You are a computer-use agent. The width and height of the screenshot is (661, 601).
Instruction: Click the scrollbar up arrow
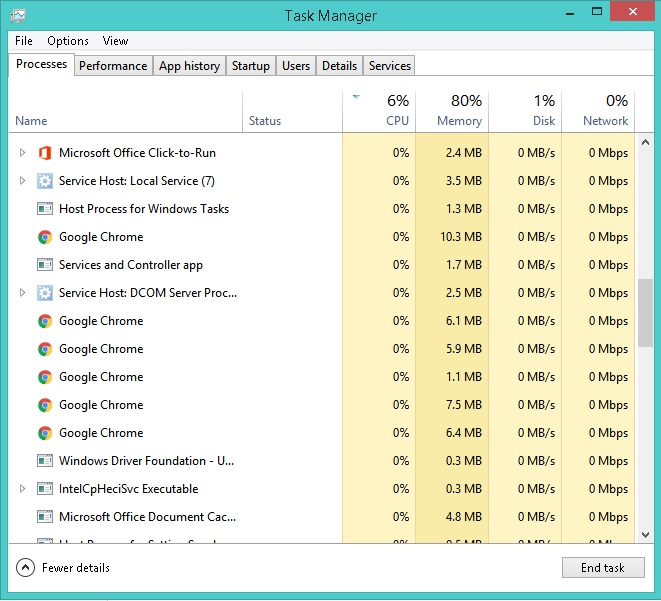tap(645, 142)
